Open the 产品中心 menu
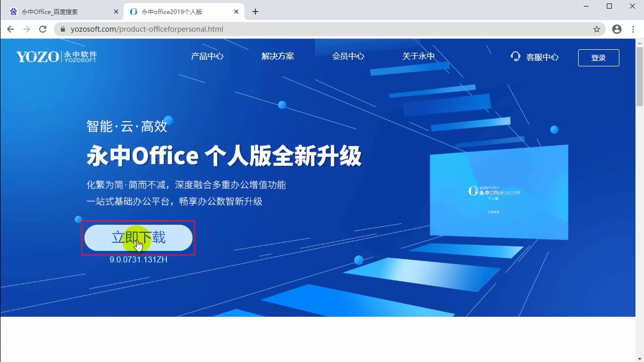 point(207,56)
